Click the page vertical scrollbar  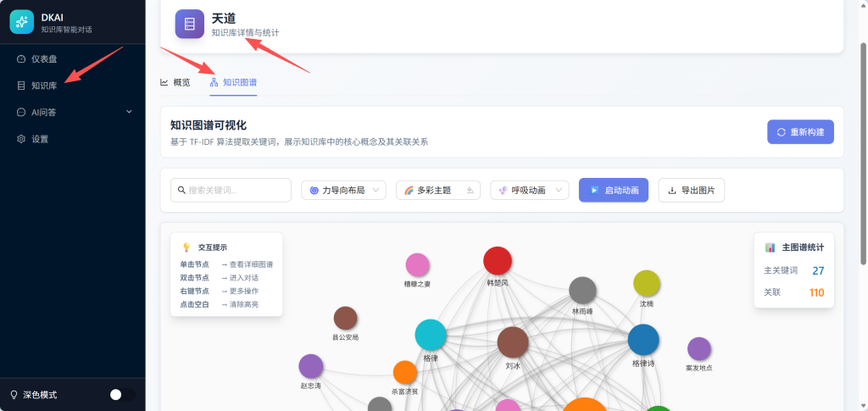(x=863, y=153)
